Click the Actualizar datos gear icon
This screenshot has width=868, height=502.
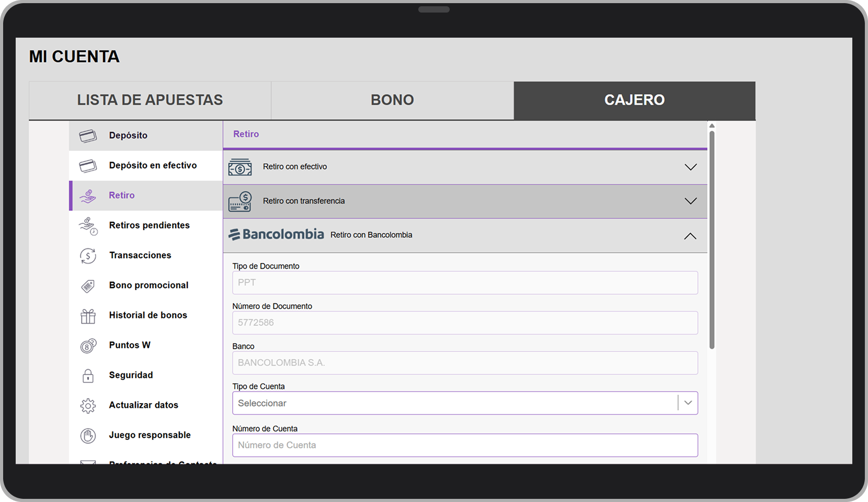pos(88,405)
